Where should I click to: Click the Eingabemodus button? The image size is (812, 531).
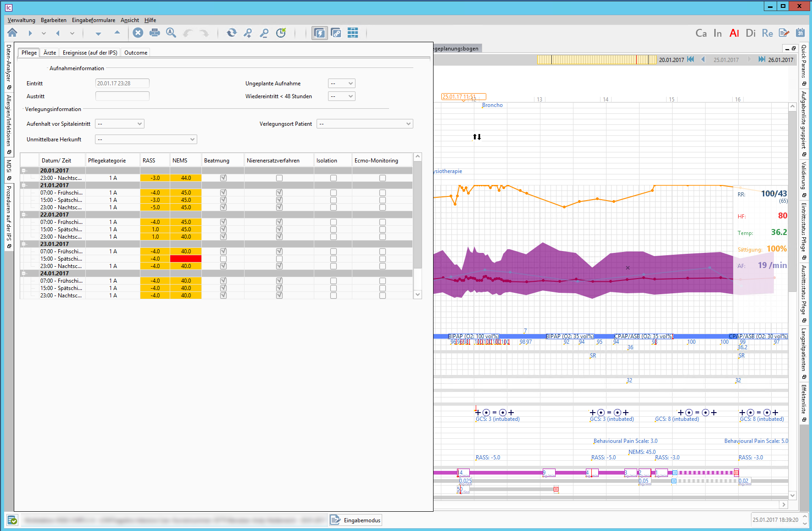[x=356, y=520]
